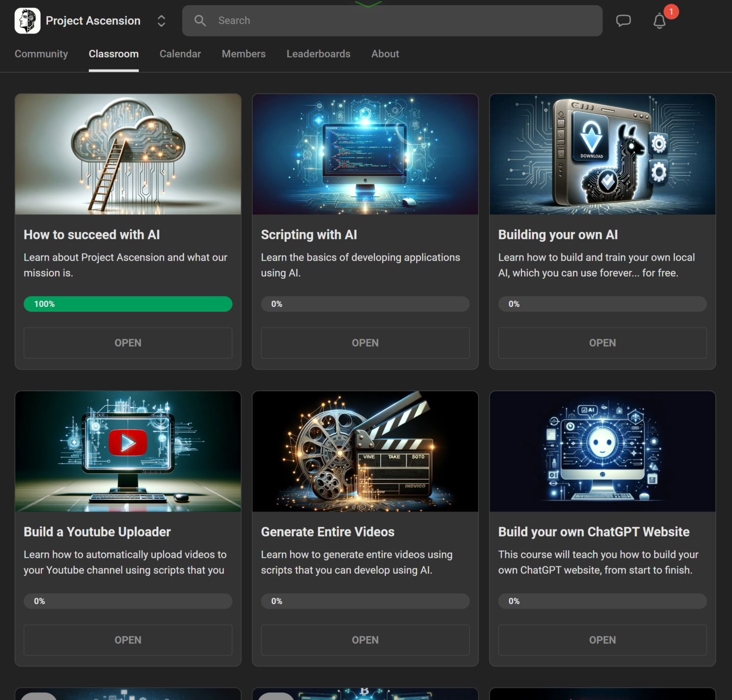Image resolution: width=732 pixels, height=700 pixels.
Task: Open the Build your own ChatGPT Website course
Action: (x=602, y=640)
